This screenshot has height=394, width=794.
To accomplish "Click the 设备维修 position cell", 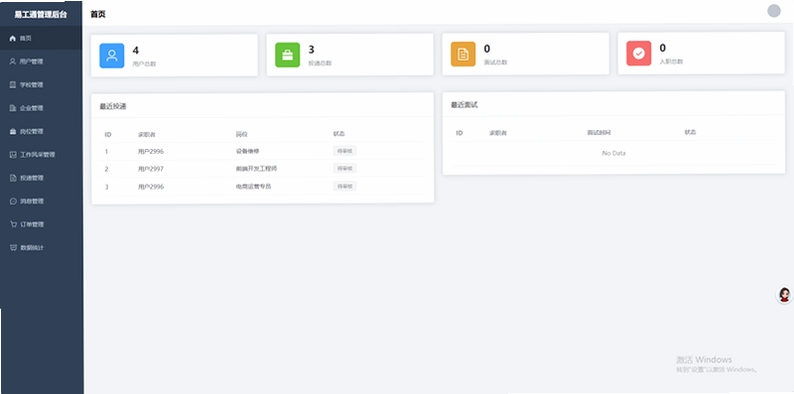I will [x=248, y=151].
